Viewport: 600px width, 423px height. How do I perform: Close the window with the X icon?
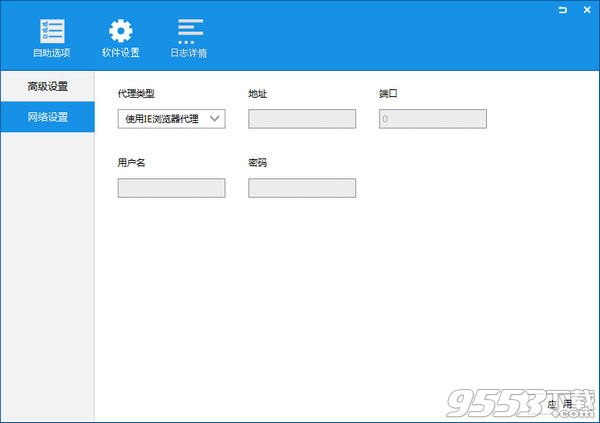[x=585, y=10]
